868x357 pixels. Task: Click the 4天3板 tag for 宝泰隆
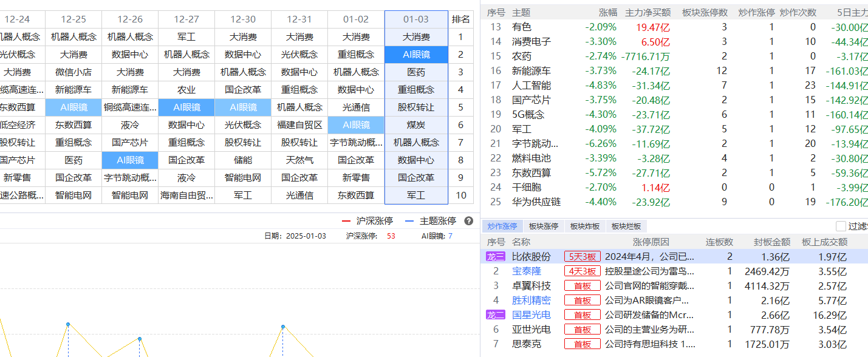pos(583,271)
